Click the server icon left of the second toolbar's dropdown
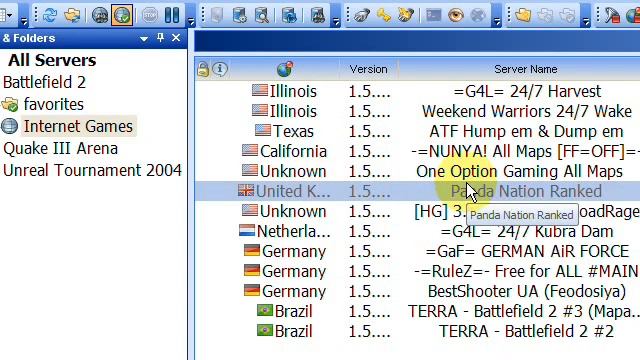 (318, 15)
